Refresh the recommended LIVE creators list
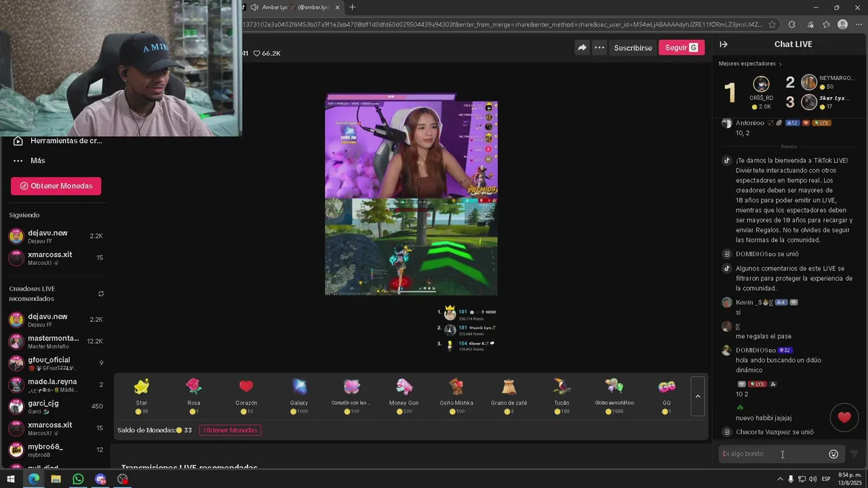The image size is (868, 488). (101, 293)
